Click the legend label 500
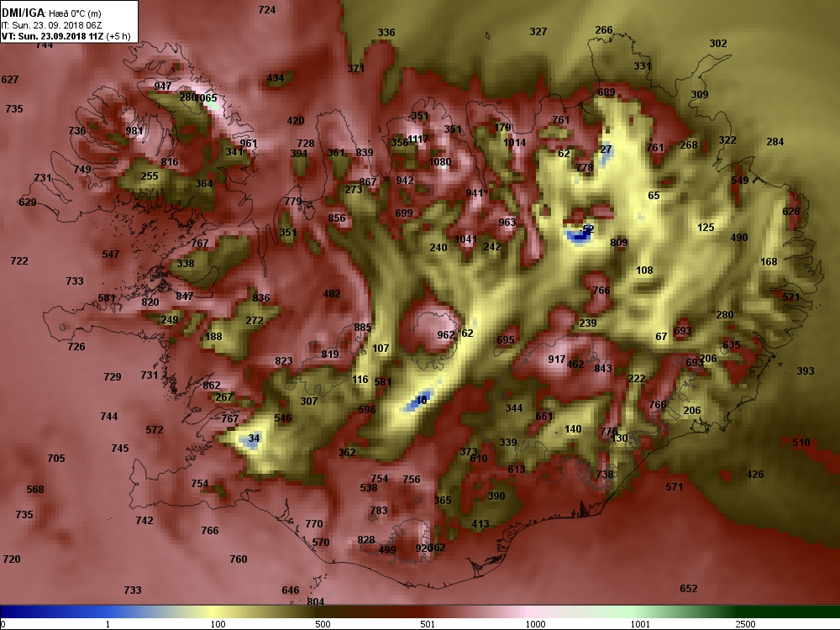This screenshot has height=630, width=840. coord(323,624)
